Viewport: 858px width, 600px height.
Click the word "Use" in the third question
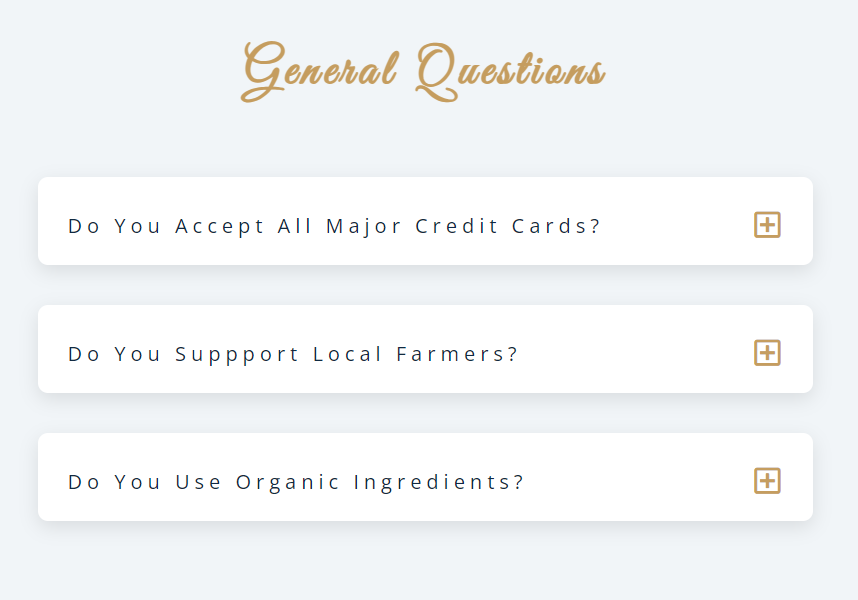198,482
